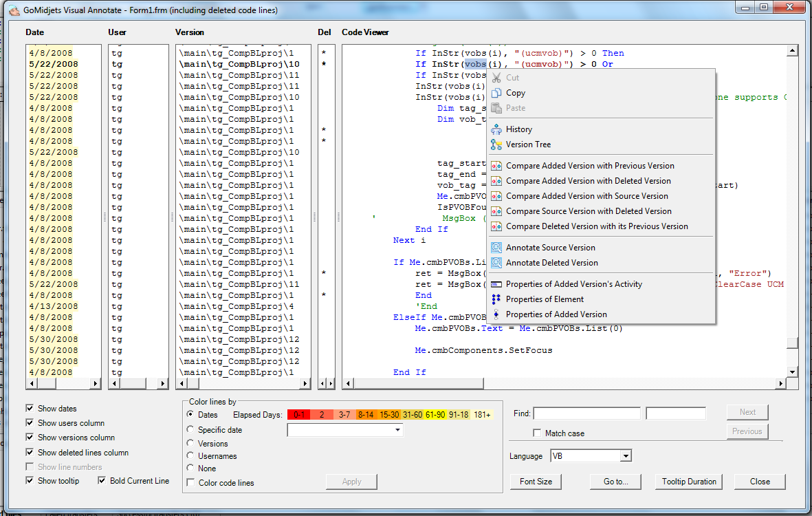Screen dimensions: 812x516
Task: Click the Properties of Added Version's Activity icon
Action: [x=496, y=284]
